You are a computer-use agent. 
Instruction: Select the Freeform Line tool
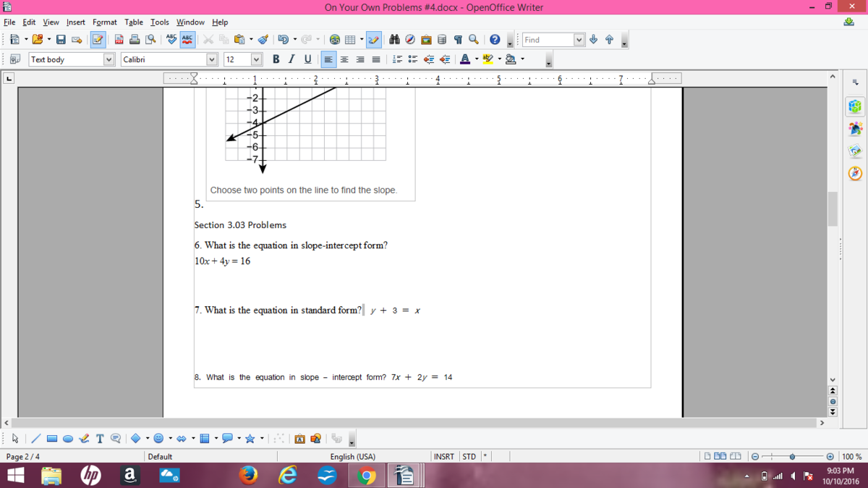84,438
